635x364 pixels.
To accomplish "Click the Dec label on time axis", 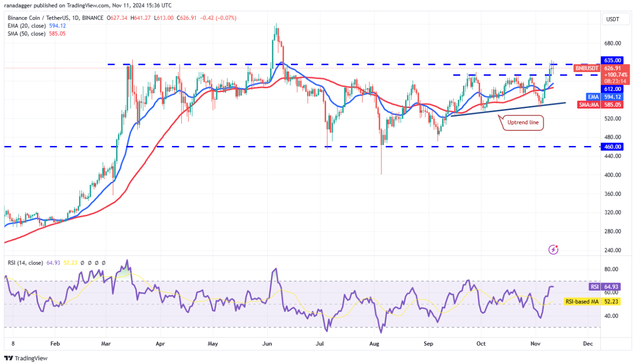I will [x=588, y=343].
